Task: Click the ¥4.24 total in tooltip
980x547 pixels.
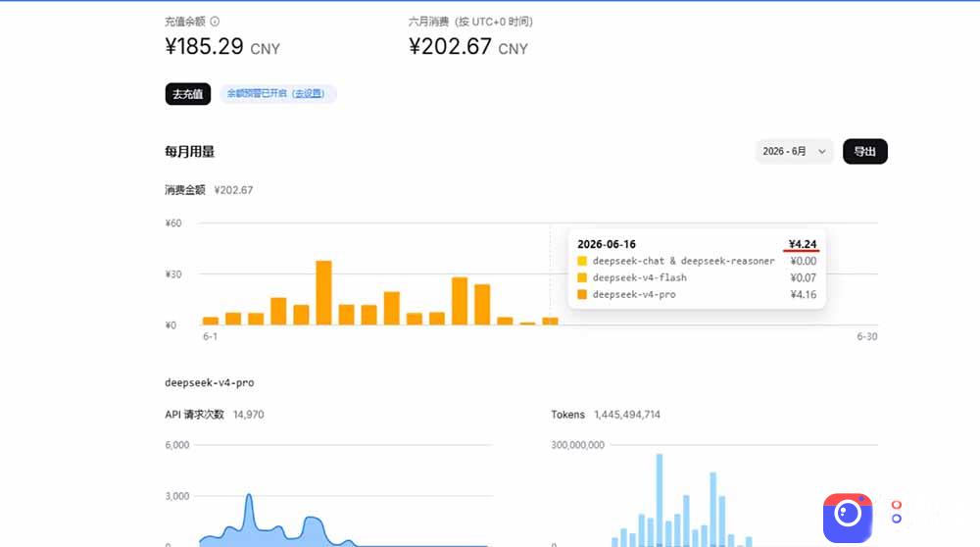Action: click(803, 244)
